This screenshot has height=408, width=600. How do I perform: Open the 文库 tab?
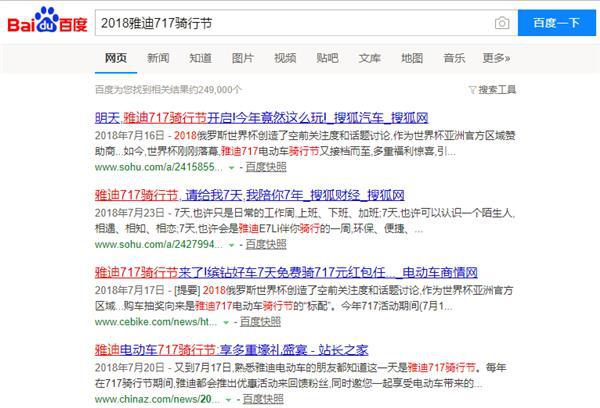click(x=370, y=58)
